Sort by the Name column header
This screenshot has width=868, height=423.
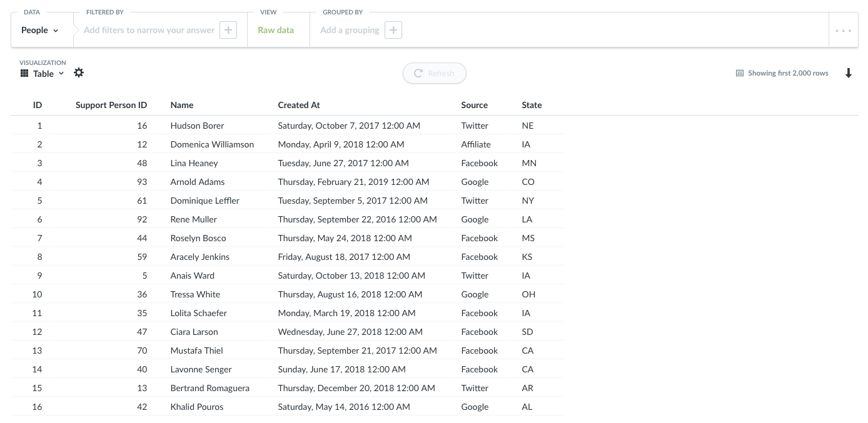point(182,105)
